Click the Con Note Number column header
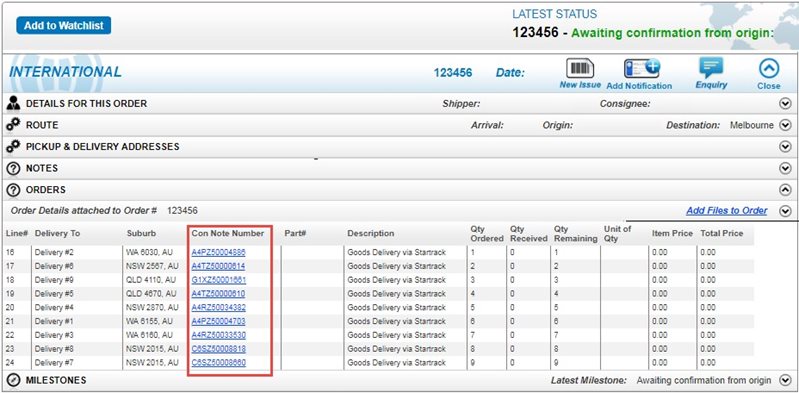 [x=228, y=233]
